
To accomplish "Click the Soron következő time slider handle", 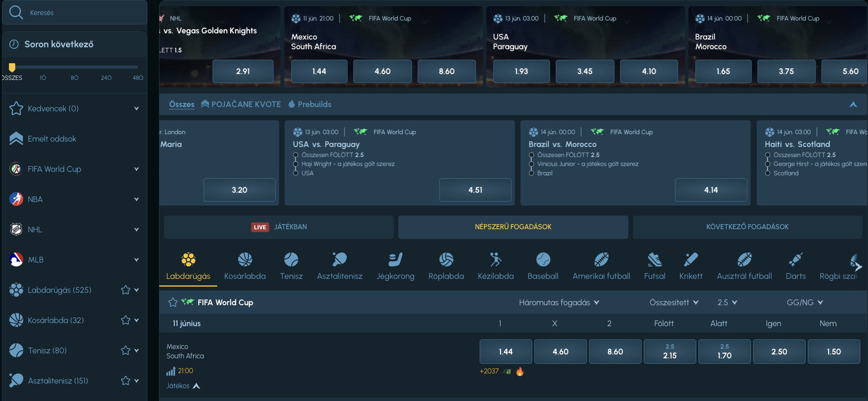I will (12, 67).
